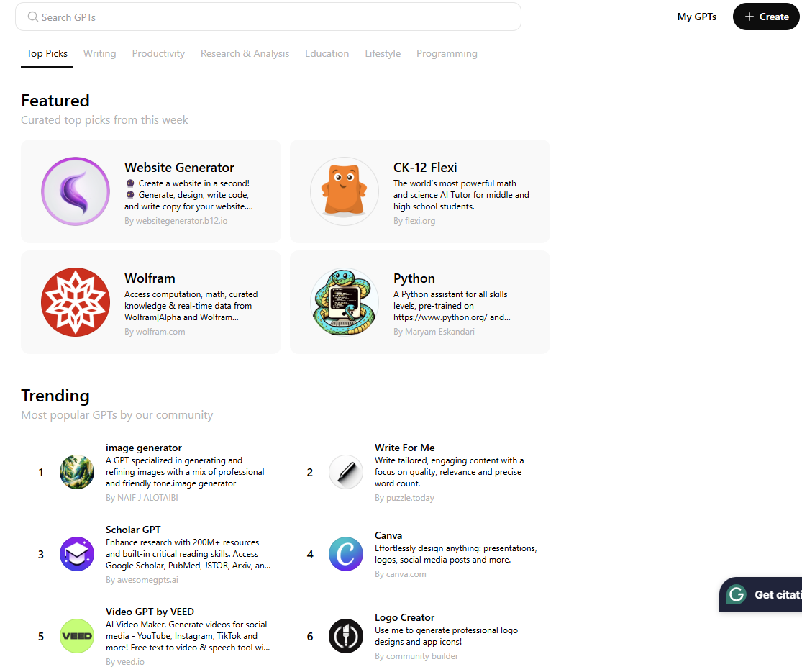Click 'Most popular GPTs by our community'
This screenshot has width=802, height=672.
point(117,414)
